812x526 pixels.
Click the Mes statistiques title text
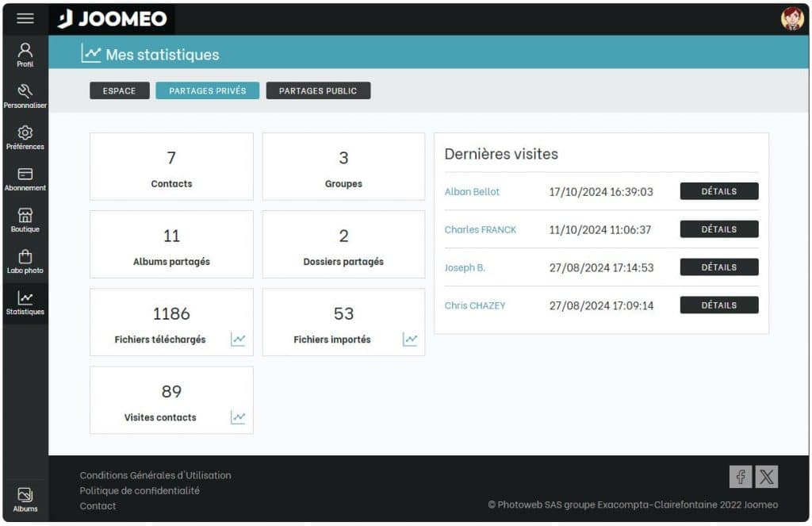coord(163,55)
